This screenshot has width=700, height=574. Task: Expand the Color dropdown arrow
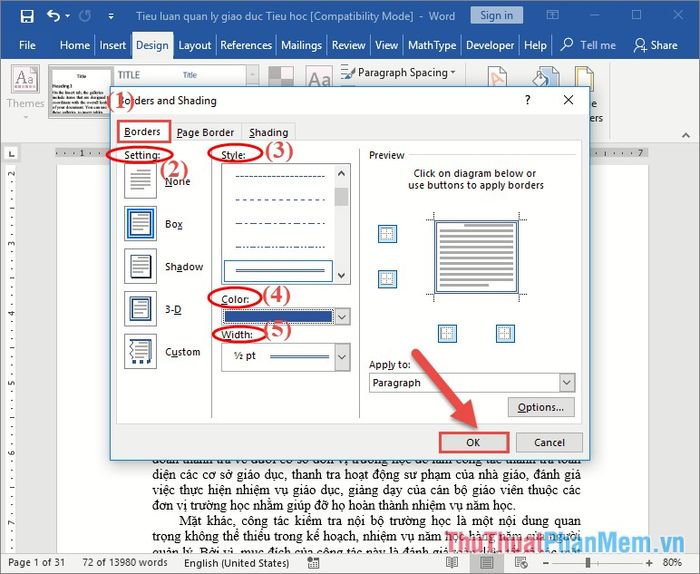(x=342, y=317)
